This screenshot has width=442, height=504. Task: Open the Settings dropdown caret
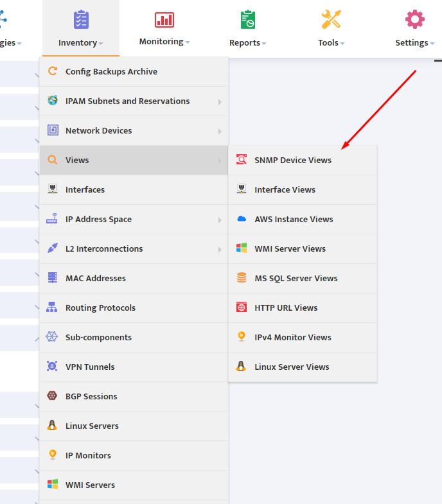click(432, 44)
